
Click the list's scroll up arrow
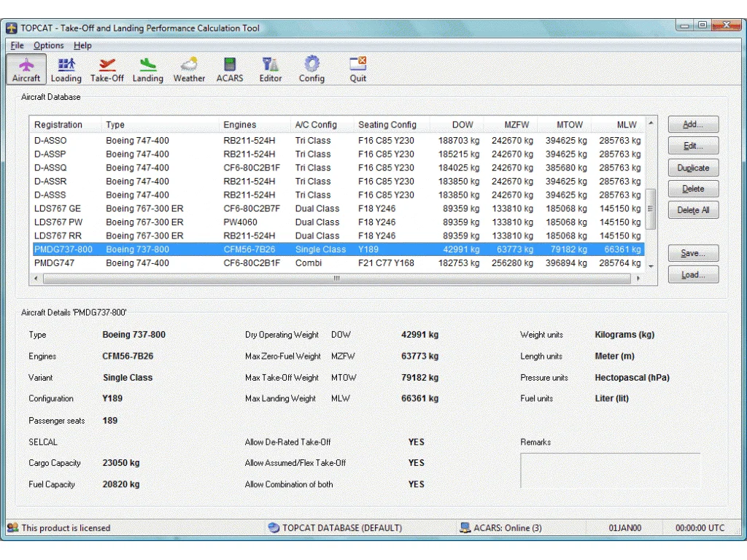tap(651, 122)
